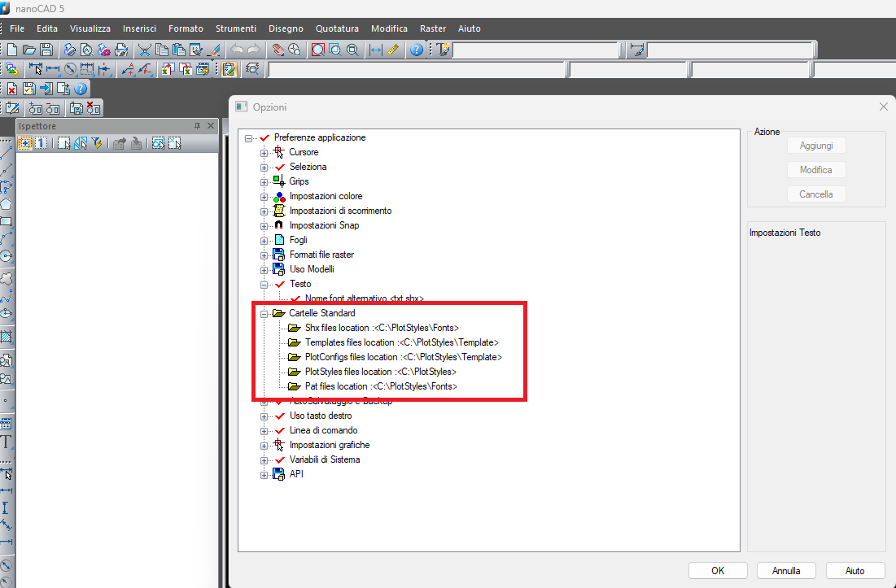Click the Annulla button
Screen dimensions: 896x588
pos(785,571)
